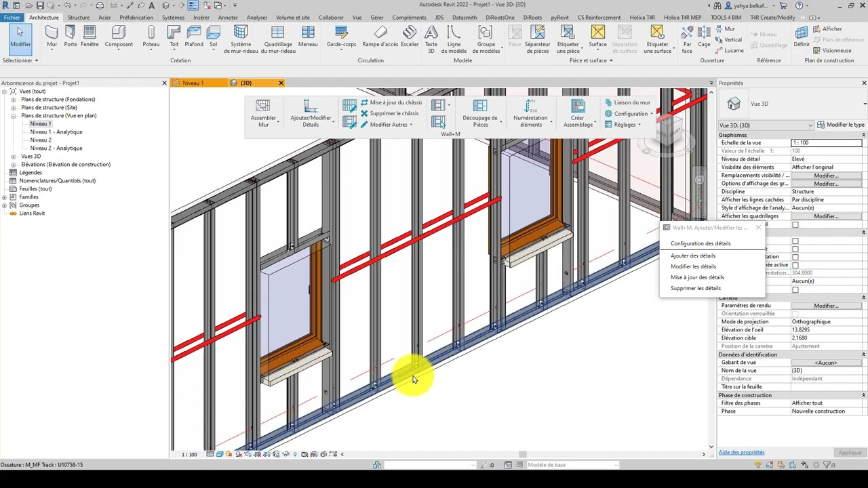Image resolution: width=868 pixels, height=488 pixels.
Task: Open the Modèle de base dropdown
Action: click(573, 465)
